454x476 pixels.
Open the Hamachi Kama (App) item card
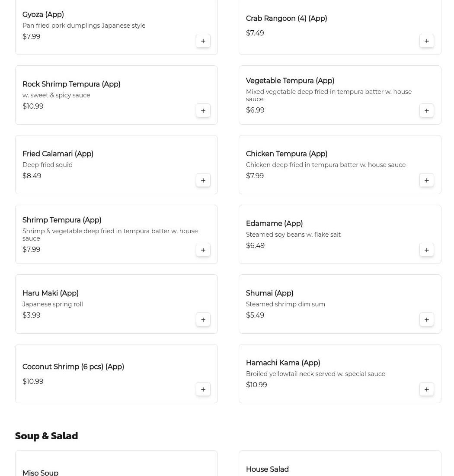click(x=340, y=374)
